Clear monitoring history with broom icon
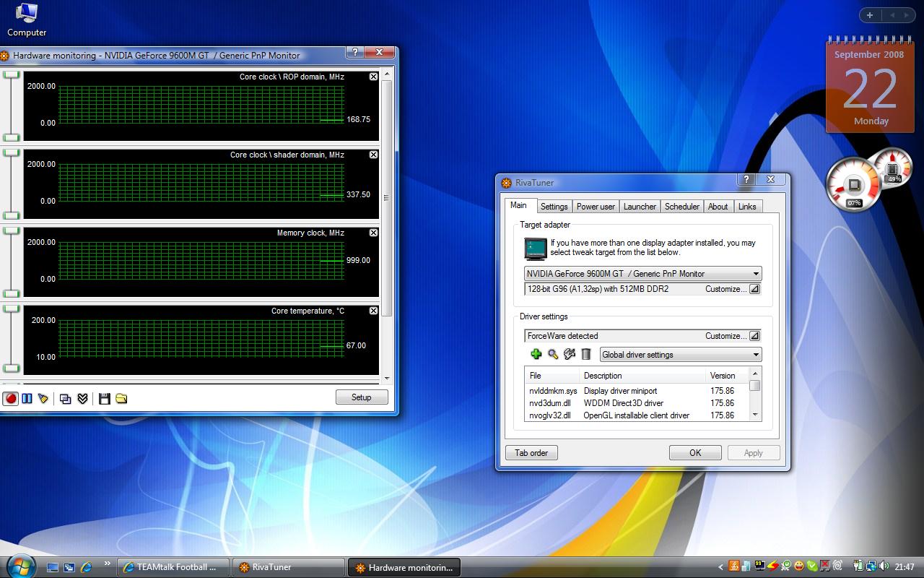This screenshot has width=924, height=578. 43,398
